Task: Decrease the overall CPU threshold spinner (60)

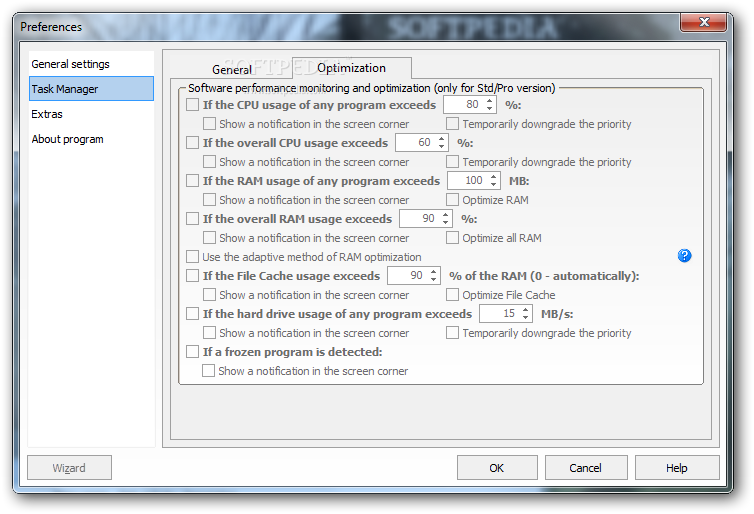Action: (441, 146)
